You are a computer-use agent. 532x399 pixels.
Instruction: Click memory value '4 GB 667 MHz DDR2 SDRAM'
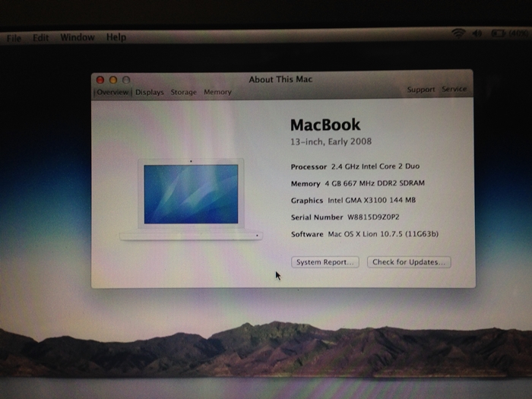click(x=375, y=183)
